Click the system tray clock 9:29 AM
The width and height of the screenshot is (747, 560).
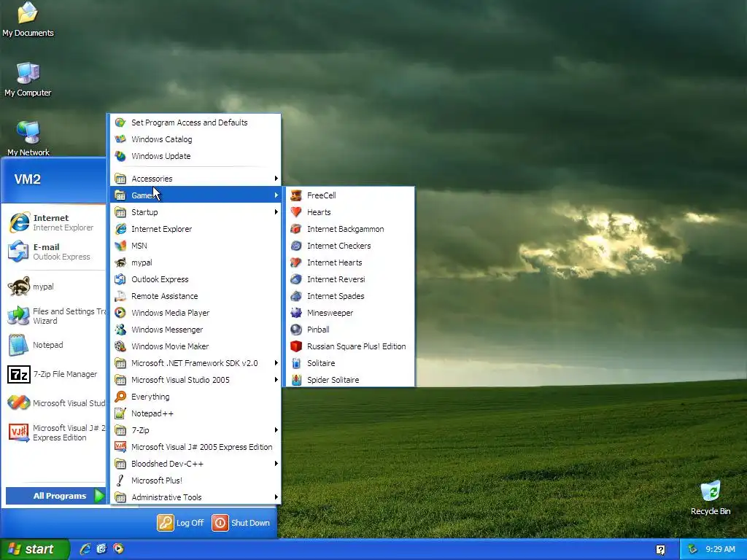coord(720,549)
